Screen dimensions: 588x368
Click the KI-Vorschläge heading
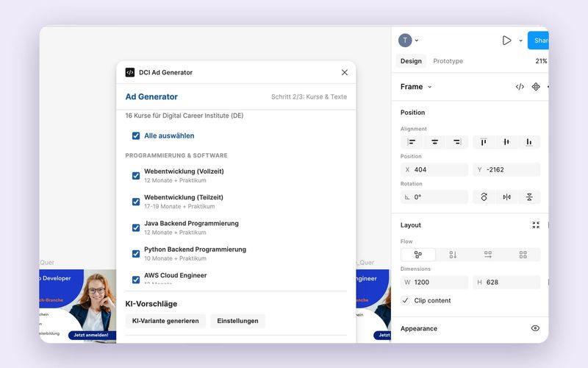pos(151,304)
